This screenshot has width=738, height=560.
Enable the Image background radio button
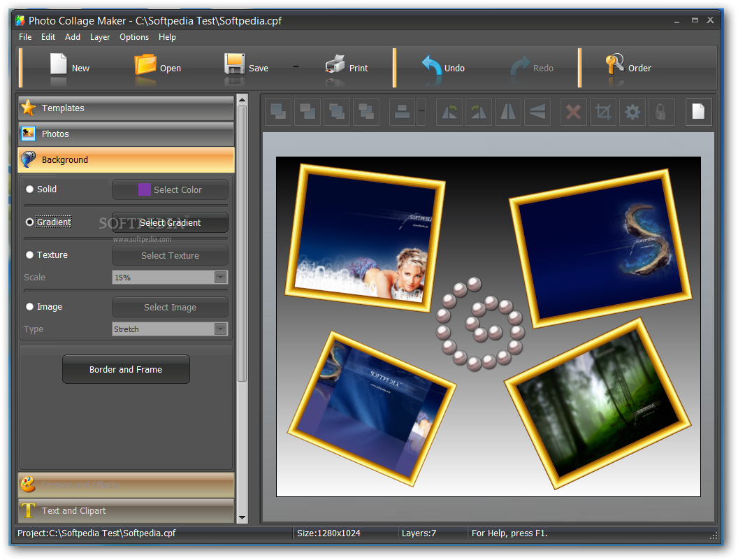30,307
